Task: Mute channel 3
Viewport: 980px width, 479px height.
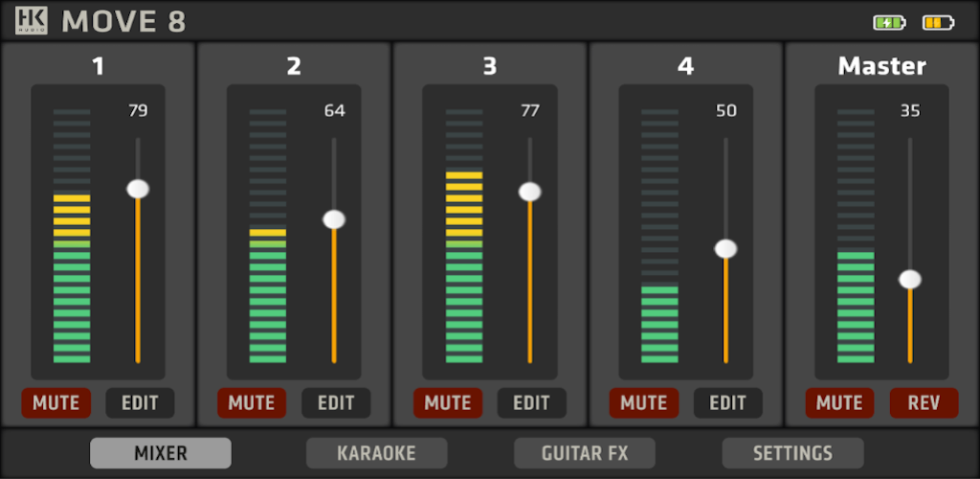Action: click(x=448, y=403)
